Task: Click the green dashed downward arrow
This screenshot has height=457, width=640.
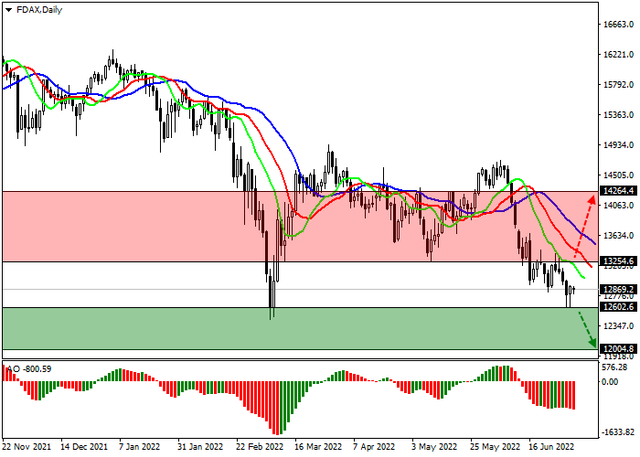Action: [x=587, y=330]
